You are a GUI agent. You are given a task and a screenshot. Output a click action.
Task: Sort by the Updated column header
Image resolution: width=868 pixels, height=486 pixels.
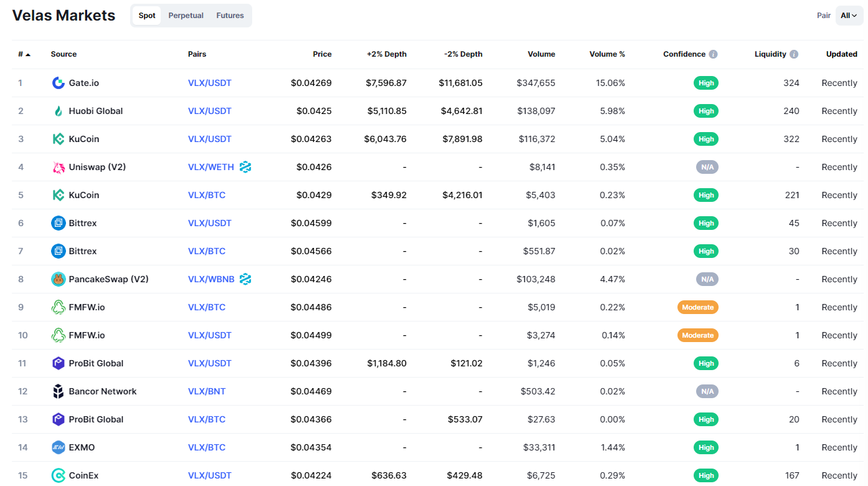click(842, 54)
